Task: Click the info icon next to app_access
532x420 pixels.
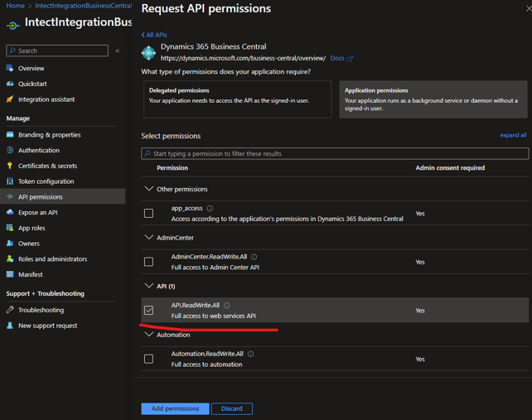Action: [210, 208]
